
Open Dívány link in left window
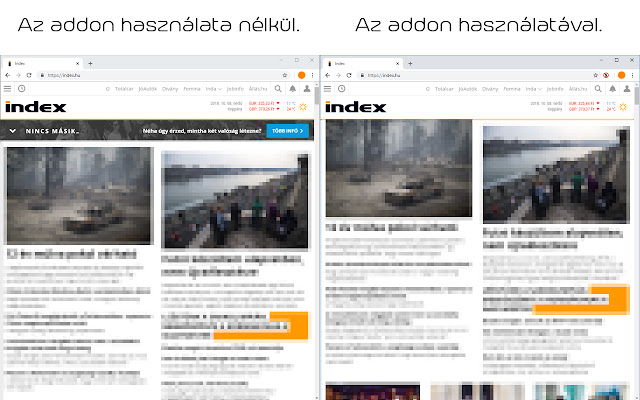pos(170,89)
